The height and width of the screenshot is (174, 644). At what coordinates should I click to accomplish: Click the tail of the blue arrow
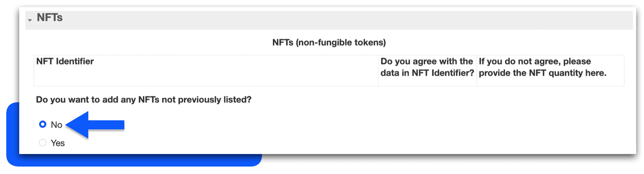[118, 125]
